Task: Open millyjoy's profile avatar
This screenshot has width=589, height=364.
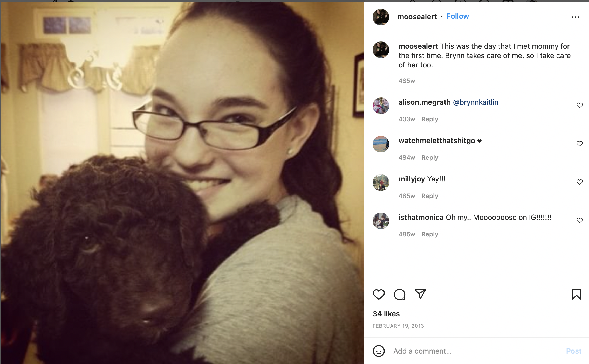Action: click(x=381, y=182)
